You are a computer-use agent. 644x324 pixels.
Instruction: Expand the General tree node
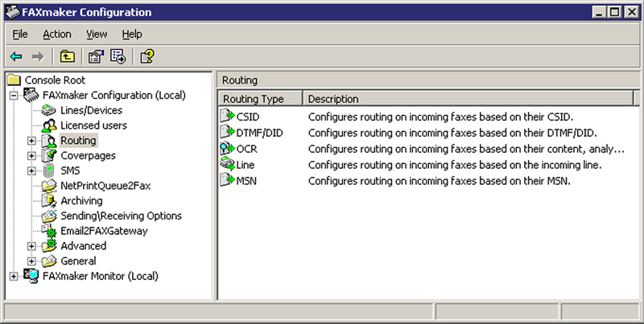pos(31,261)
